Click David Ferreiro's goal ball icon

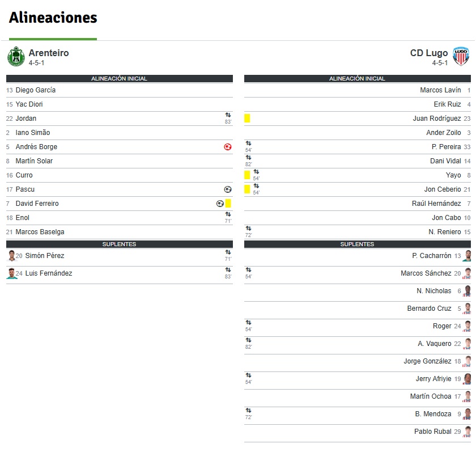point(220,204)
